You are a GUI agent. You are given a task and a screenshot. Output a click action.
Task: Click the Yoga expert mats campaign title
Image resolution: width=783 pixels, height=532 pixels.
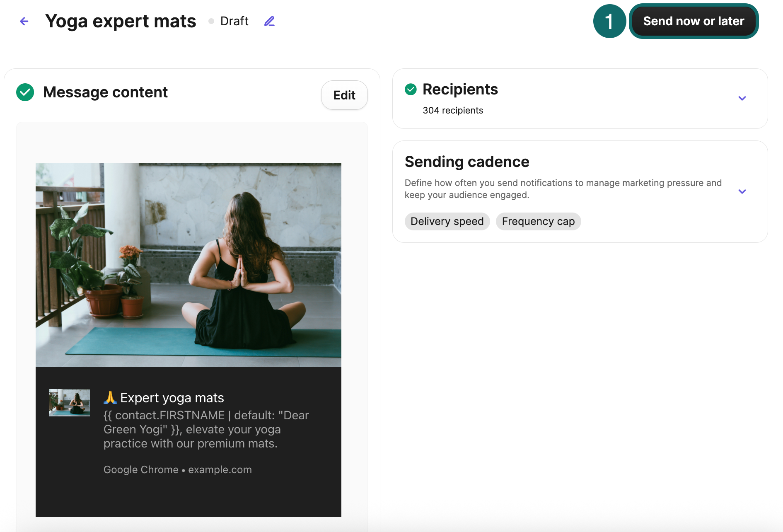(121, 21)
